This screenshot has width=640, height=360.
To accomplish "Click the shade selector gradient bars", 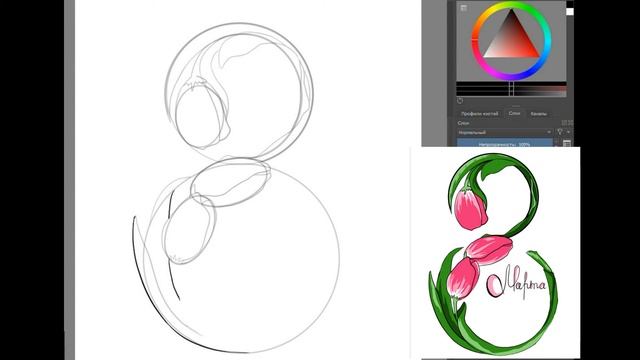I will pyautogui.click(x=511, y=89).
